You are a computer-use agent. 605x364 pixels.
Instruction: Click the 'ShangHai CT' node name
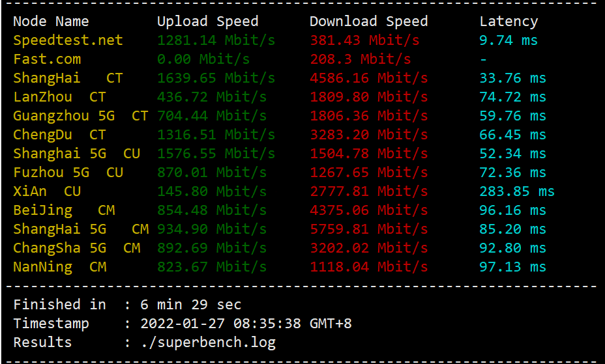68,77
